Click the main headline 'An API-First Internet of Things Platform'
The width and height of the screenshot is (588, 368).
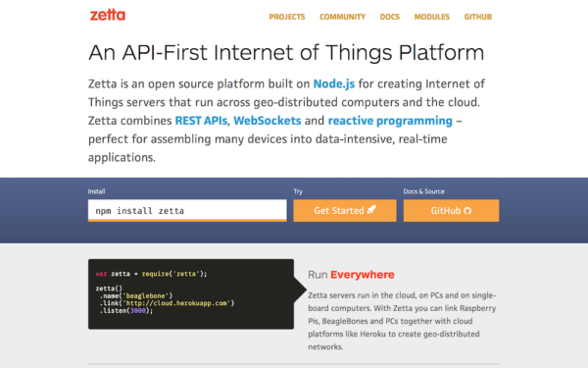point(286,52)
